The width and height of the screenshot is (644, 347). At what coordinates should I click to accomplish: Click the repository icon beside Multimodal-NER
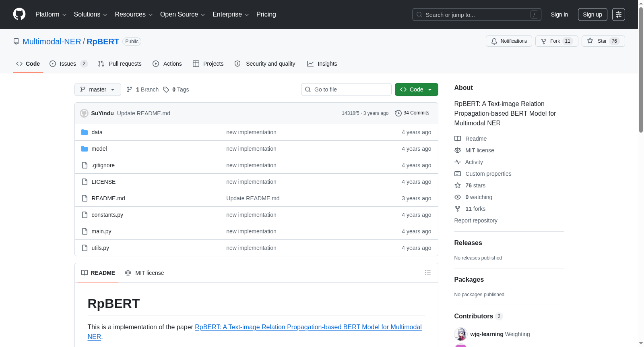pyautogui.click(x=16, y=42)
